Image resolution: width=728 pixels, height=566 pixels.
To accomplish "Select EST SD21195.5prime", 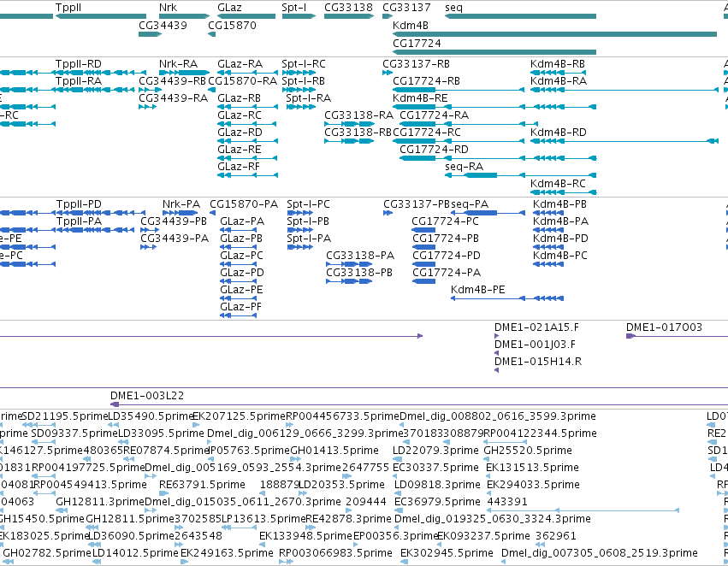I will 65,416.
